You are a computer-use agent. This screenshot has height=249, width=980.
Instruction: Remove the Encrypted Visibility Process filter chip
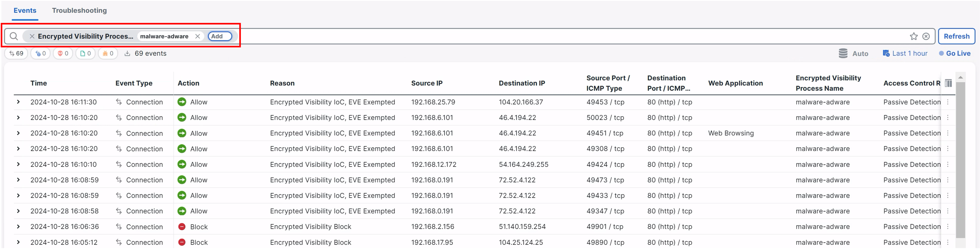click(x=32, y=36)
